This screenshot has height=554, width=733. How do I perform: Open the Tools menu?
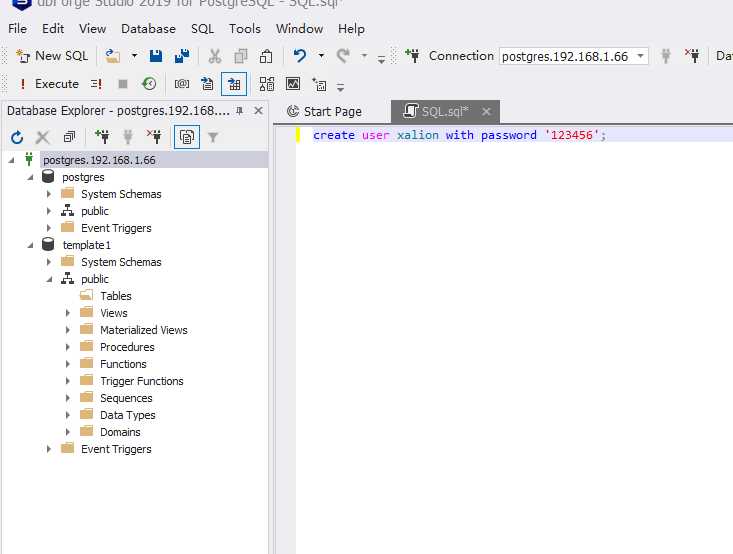(245, 29)
